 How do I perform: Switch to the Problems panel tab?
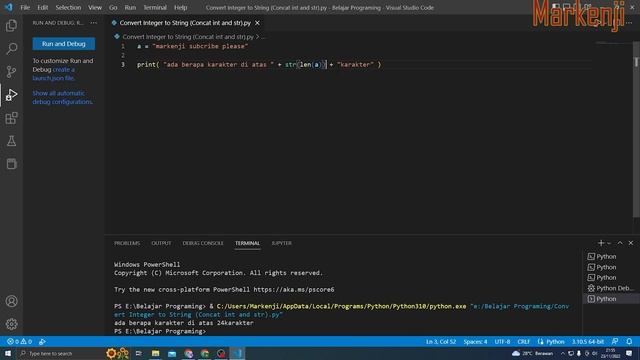127,243
